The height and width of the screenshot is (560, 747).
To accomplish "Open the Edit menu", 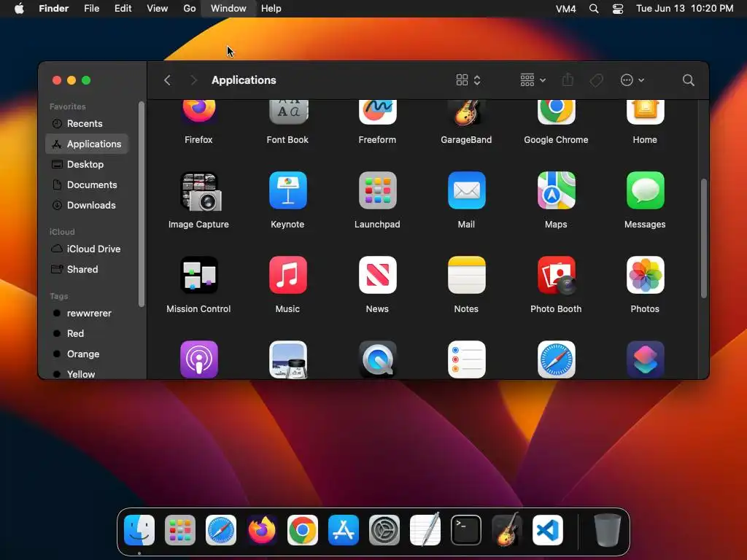I will pos(123,9).
